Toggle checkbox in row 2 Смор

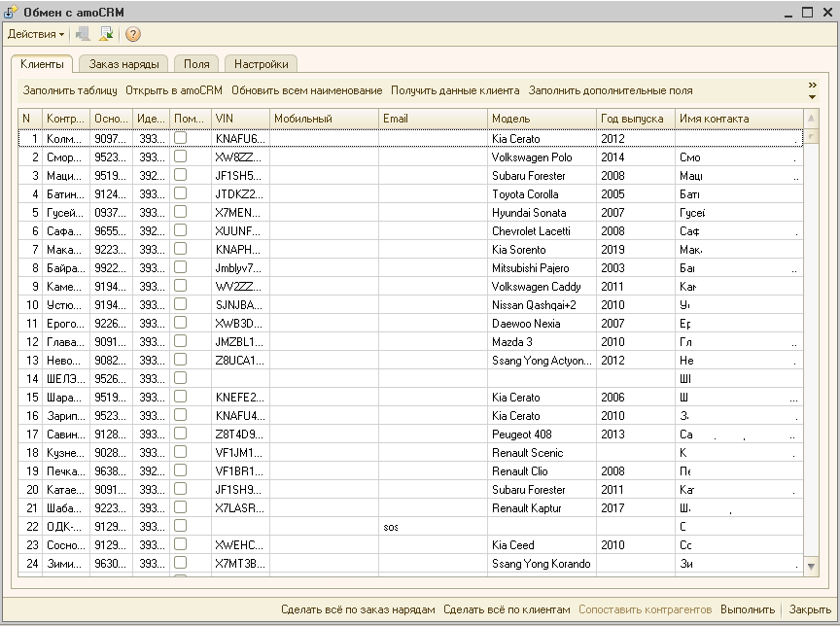coord(181,156)
